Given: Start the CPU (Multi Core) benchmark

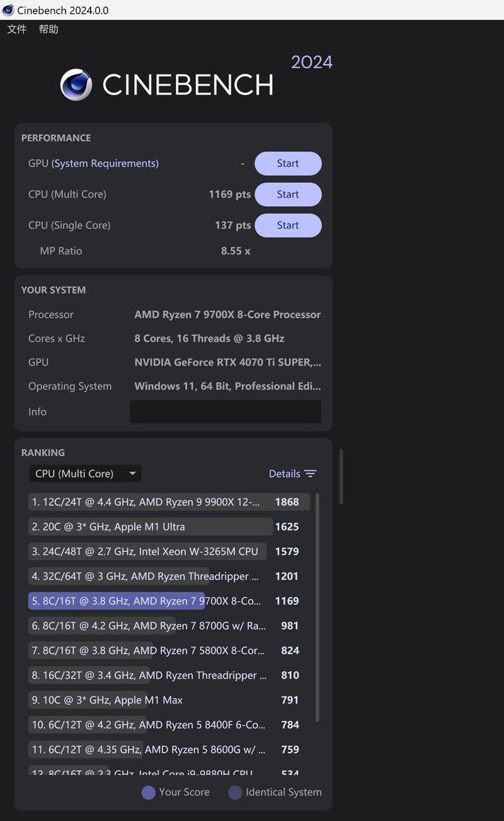Looking at the screenshot, I should (288, 194).
